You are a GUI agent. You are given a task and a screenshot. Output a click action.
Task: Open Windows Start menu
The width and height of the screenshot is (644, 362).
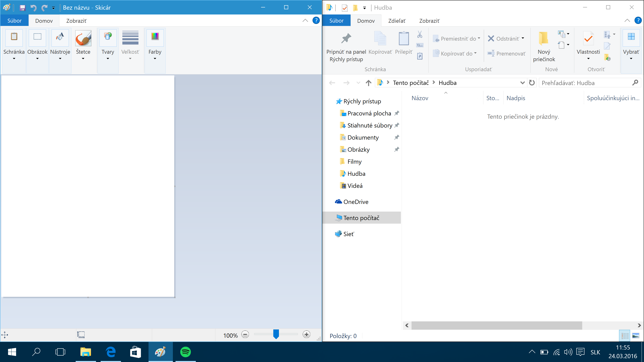[12, 352]
